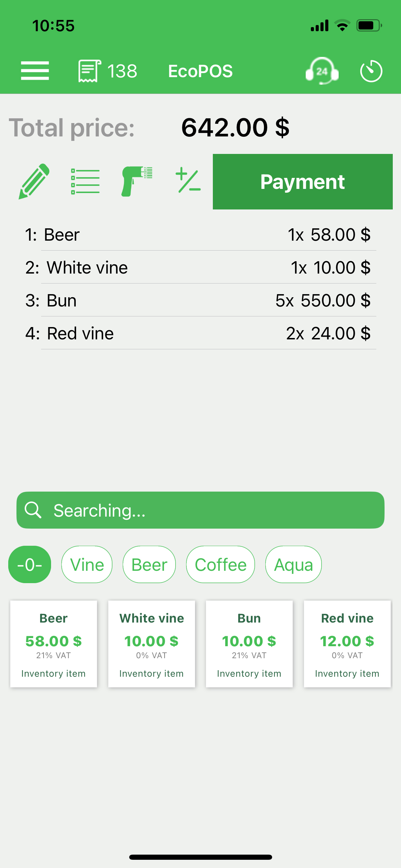Screen dimensions: 401x868
Task: Tap the receipt icon number 138
Action: [x=108, y=71]
